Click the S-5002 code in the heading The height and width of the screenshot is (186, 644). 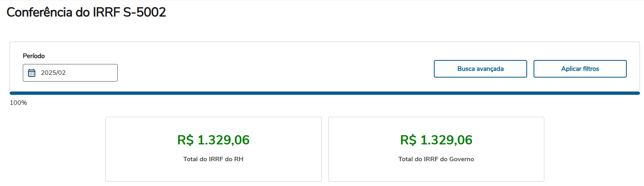point(144,12)
